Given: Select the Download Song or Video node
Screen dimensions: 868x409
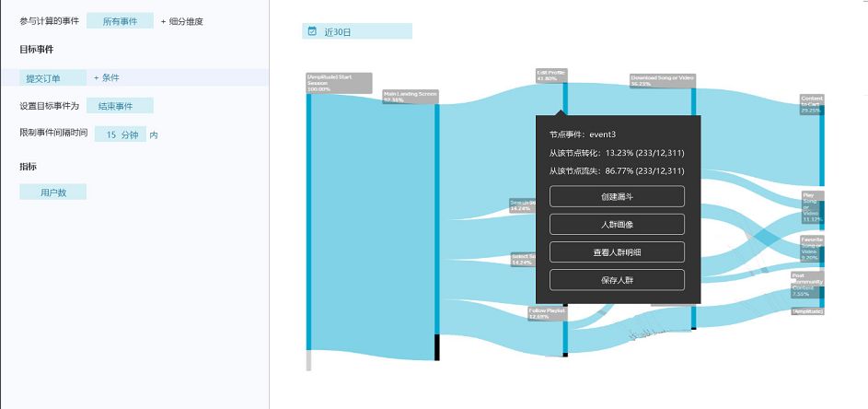Looking at the screenshot, I should (662, 80).
